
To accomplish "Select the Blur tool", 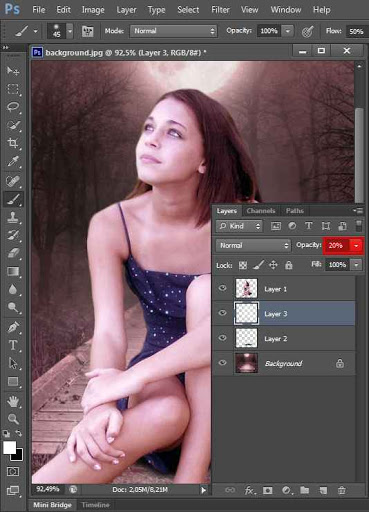I will click(x=13, y=289).
